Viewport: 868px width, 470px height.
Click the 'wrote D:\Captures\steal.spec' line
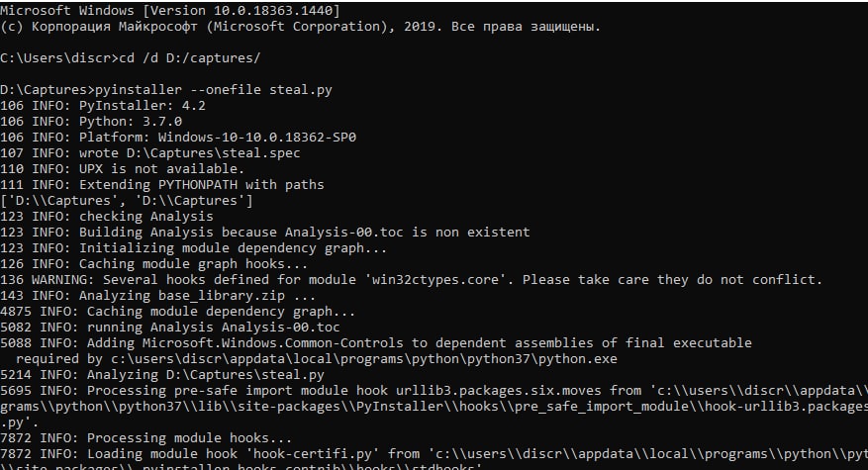click(149, 152)
